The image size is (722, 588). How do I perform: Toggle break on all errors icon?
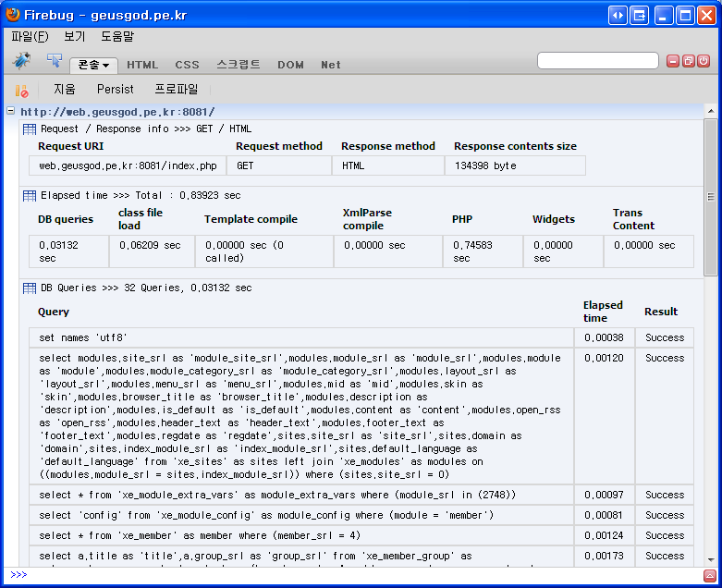[21, 91]
